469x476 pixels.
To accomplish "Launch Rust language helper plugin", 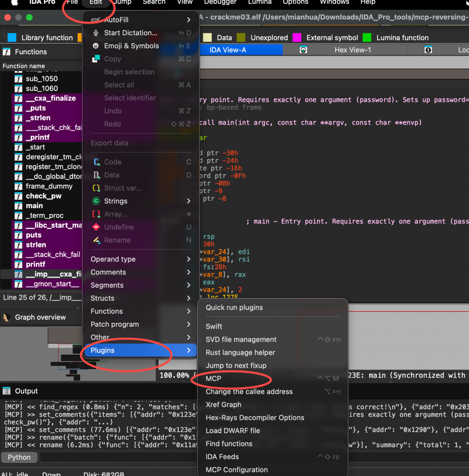I will pyautogui.click(x=272, y=353).
